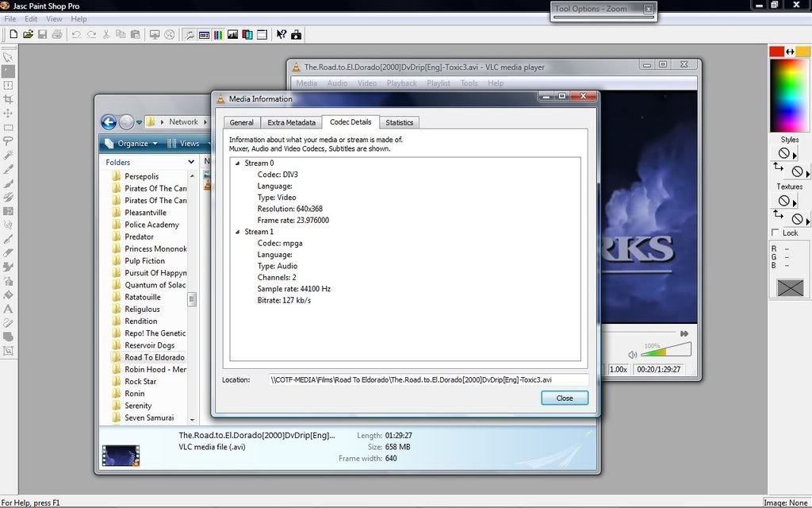Click VLC elapsed time 00:20/1:29:27 label
This screenshot has height=508, width=812.
point(658,370)
